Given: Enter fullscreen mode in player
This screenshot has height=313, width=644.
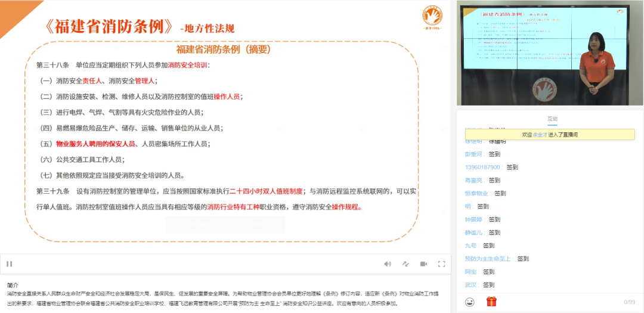Looking at the screenshot, I should [x=442, y=264].
